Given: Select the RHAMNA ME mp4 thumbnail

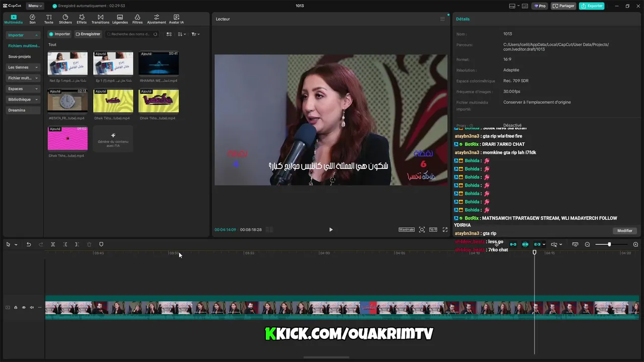Looking at the screenshot, I should coord(158,64).
